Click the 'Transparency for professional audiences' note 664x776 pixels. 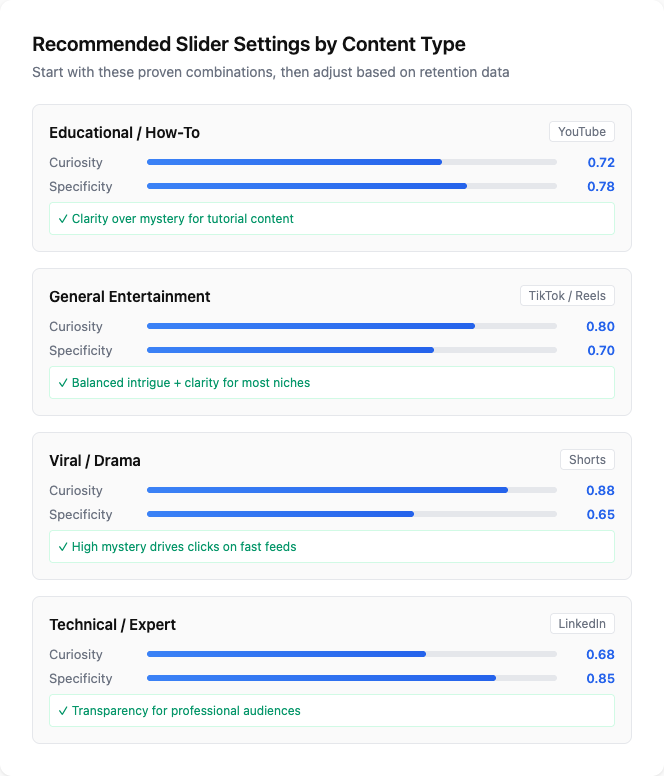[x=332, y=711]
